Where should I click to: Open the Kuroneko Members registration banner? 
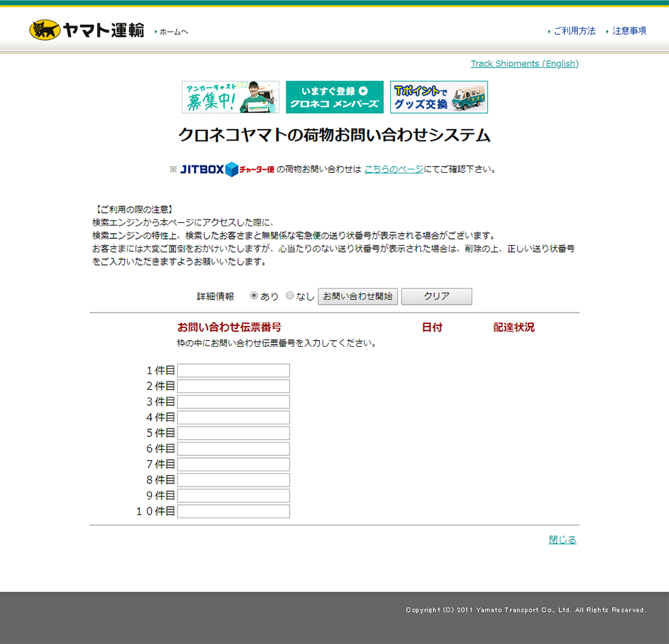[x=334, y=97]
